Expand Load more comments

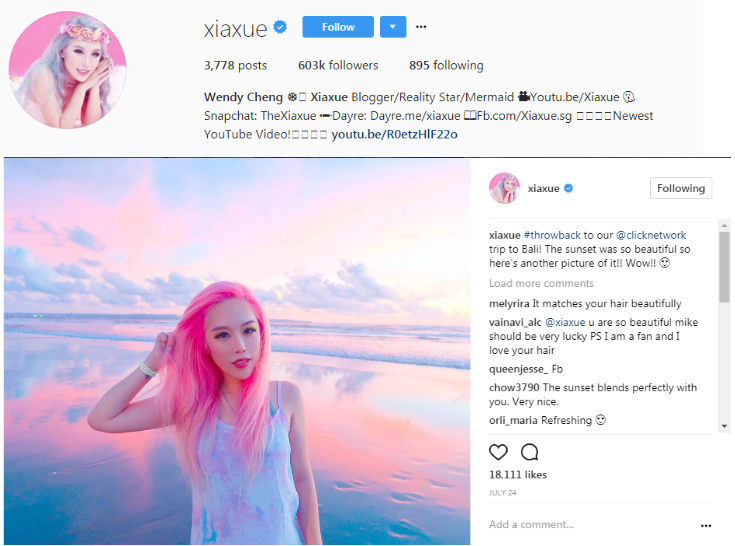[541, 283]
